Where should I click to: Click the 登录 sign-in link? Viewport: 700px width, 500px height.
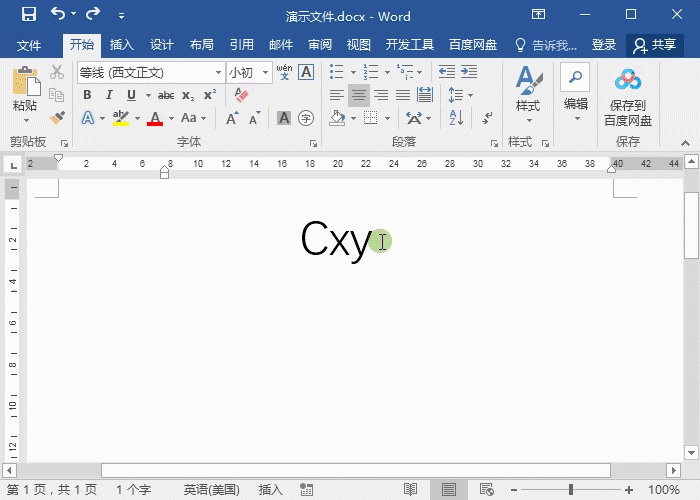click(604, 45)
